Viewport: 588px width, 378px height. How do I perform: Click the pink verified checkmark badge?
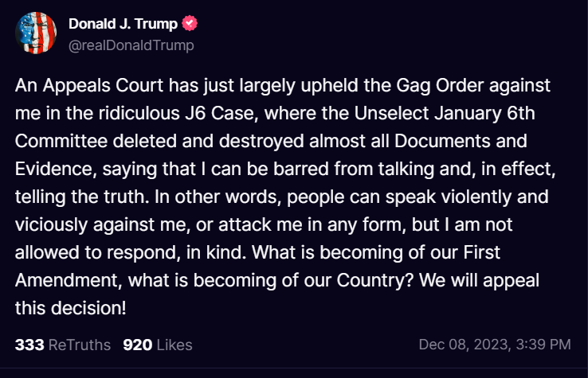pos(190,23)
